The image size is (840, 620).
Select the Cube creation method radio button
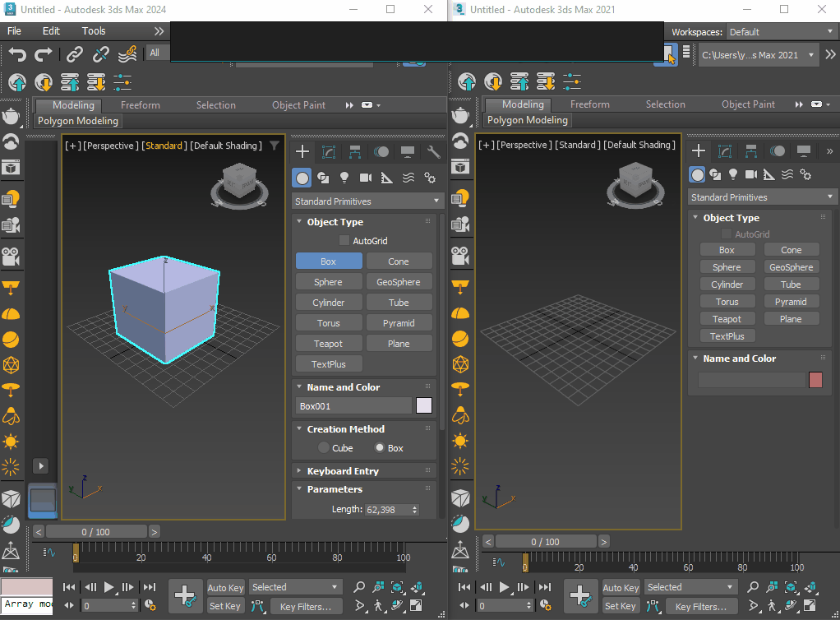(322, 447)
